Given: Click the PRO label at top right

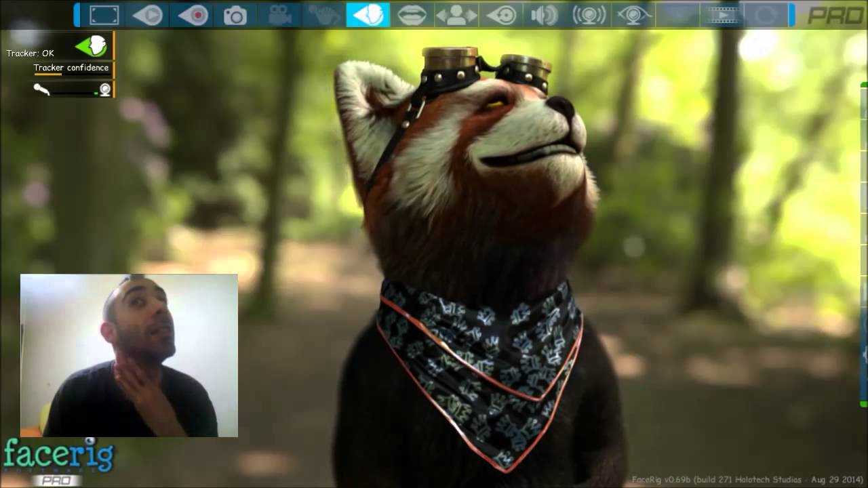Looking at the screenshot, I should tap(836, 16).
